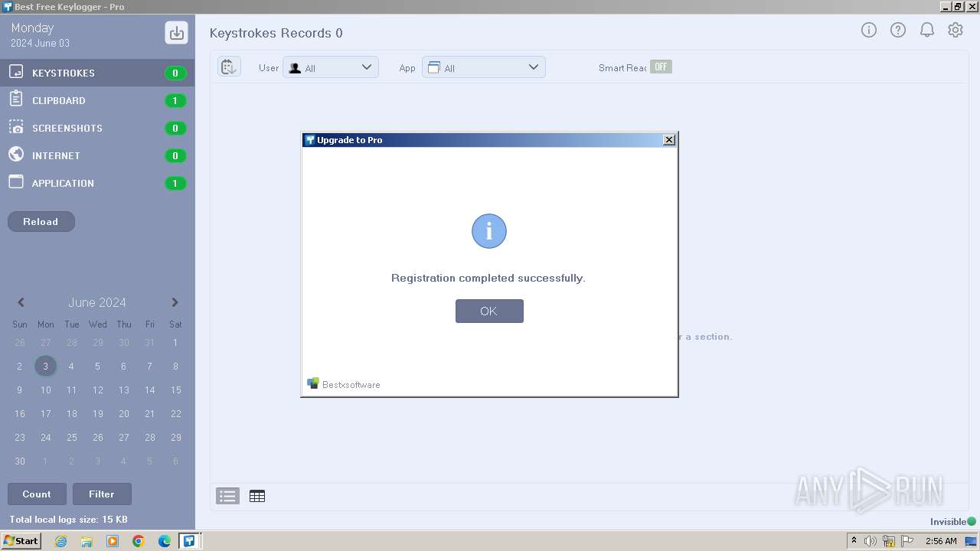Click the info icon in dialog
Image resolution: width=980 pixels, height=551 pixels.
point(489,231)
